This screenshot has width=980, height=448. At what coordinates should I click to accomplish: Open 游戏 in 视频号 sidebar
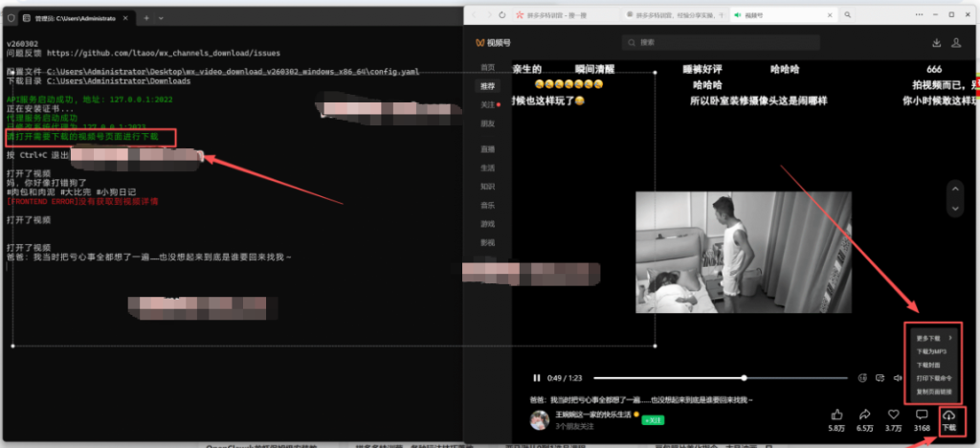point(487,224)
